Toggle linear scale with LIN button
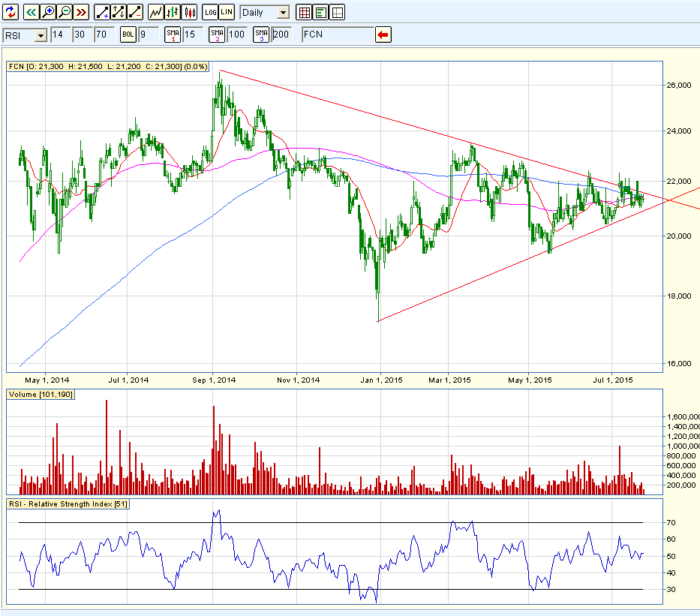This screenshot has height=616, width=700. [x=227, y=12]
